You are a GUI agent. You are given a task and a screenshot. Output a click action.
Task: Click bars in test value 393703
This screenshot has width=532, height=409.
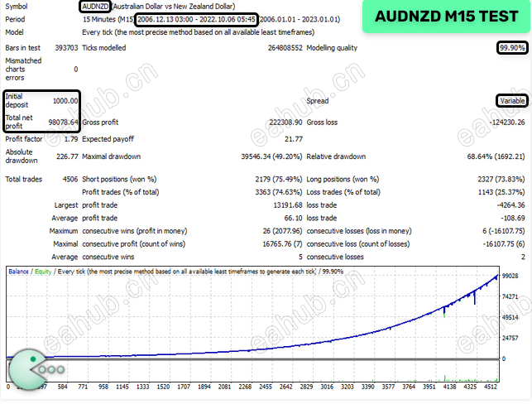pyautogui.click(x=66, y=48)
